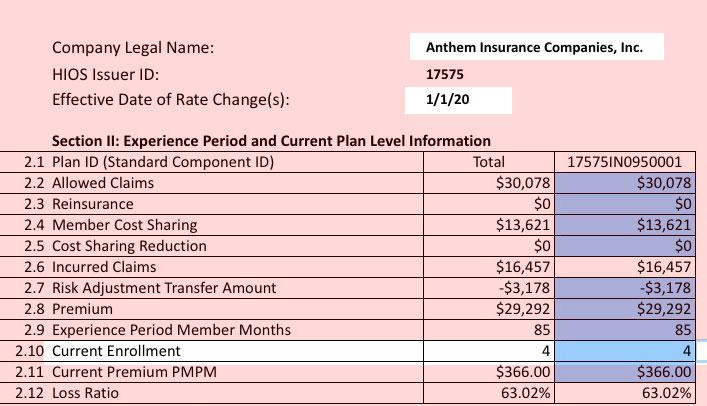This screenshot has height=406, width=707.
Task: Select the Plan ID cell 17575IN0950001
Action: [x=624, y=162]
